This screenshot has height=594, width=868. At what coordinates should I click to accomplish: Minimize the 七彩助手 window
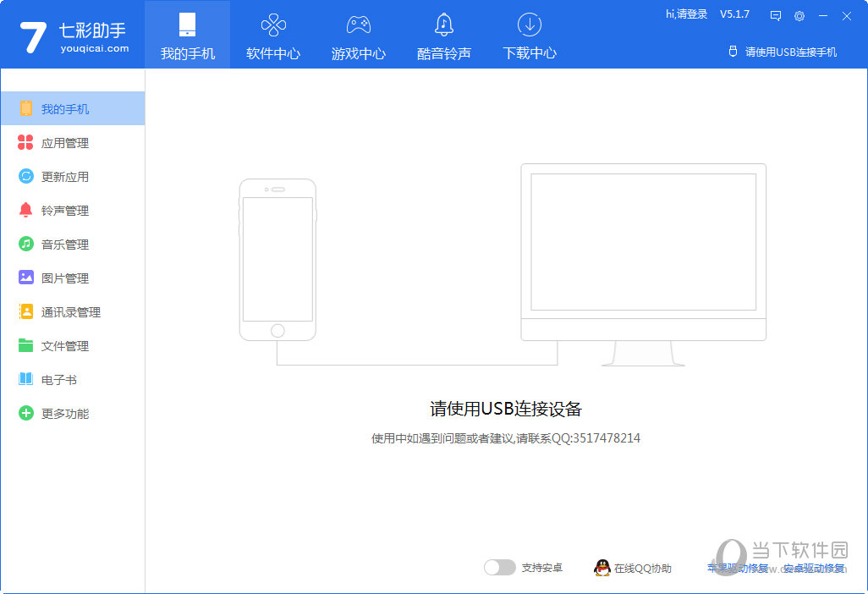click(822, 16)
